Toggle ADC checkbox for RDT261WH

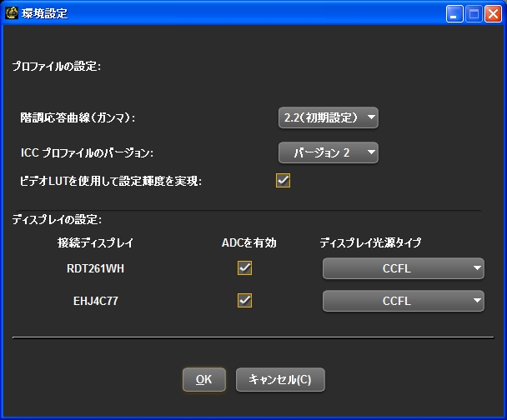(x=245, y=268)
